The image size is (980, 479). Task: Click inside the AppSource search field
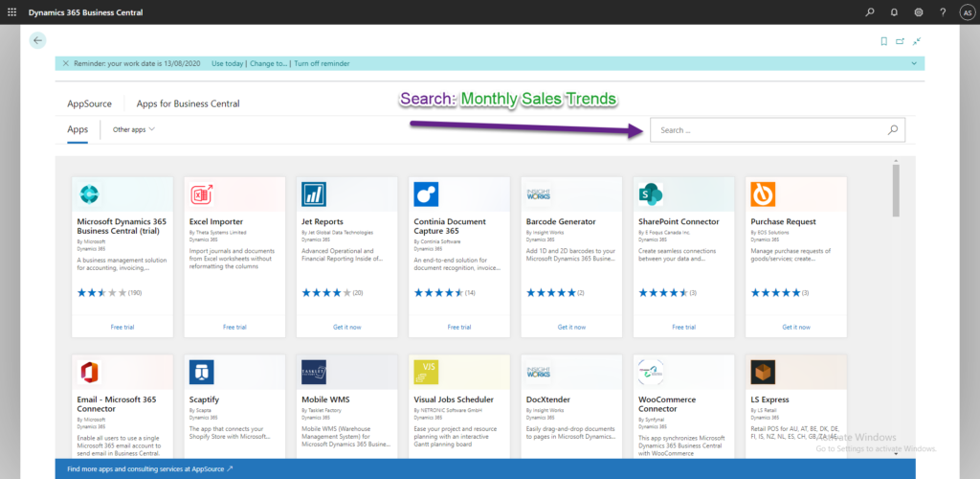766,130
